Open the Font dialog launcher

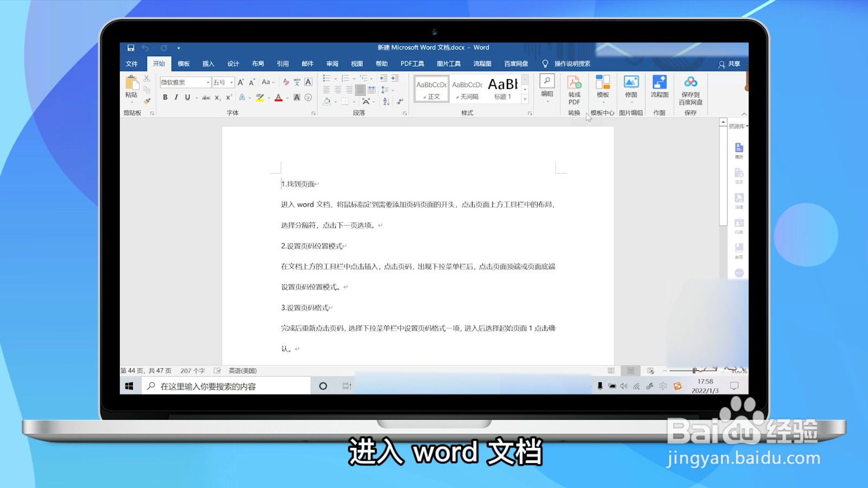click(x=314, y=113)
